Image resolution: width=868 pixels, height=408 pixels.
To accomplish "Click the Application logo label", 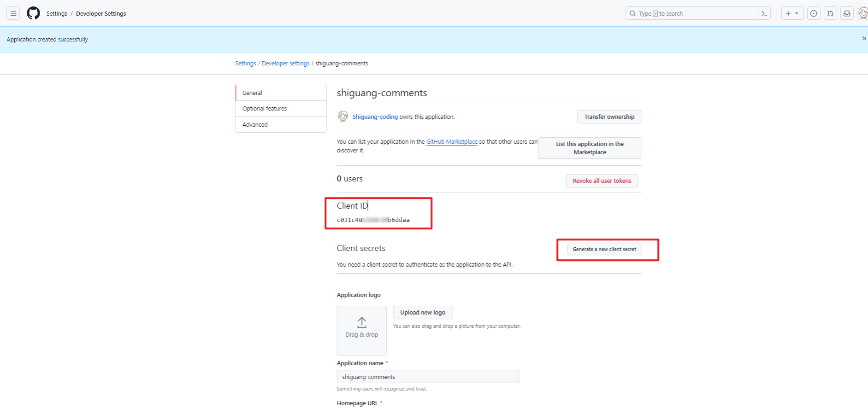I will [x=359, y=295].
